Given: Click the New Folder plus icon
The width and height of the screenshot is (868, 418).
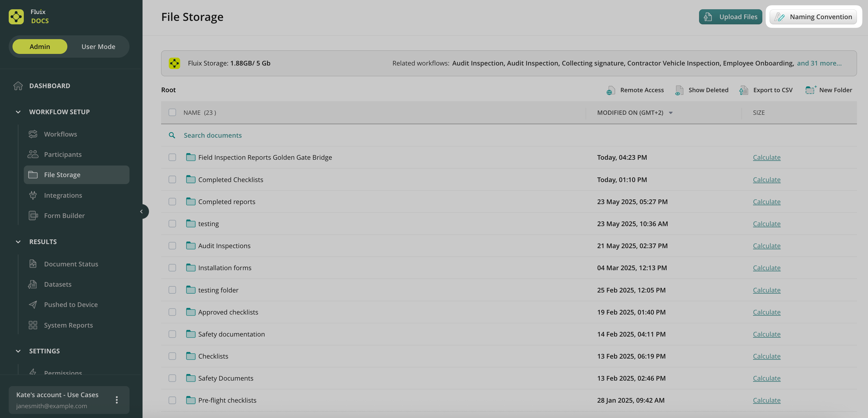Looking at the screenshot, I should point(811,90).
